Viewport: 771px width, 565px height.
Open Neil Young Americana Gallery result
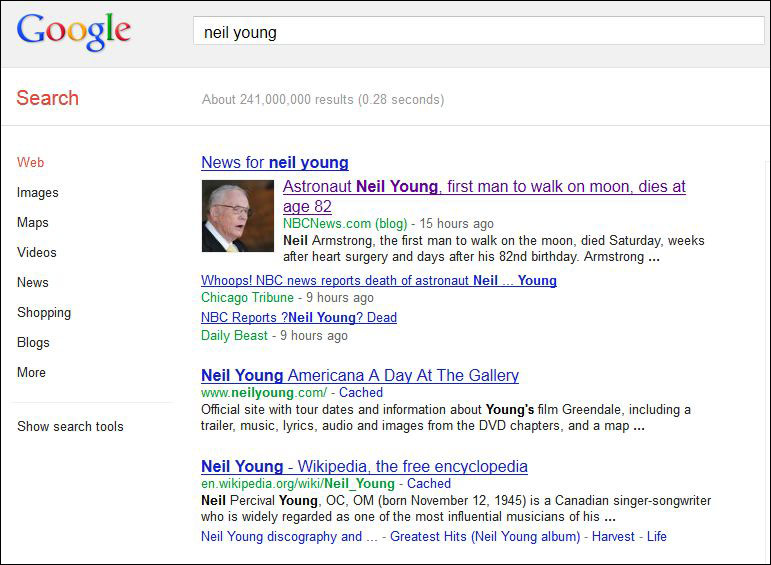coord(360,376)
